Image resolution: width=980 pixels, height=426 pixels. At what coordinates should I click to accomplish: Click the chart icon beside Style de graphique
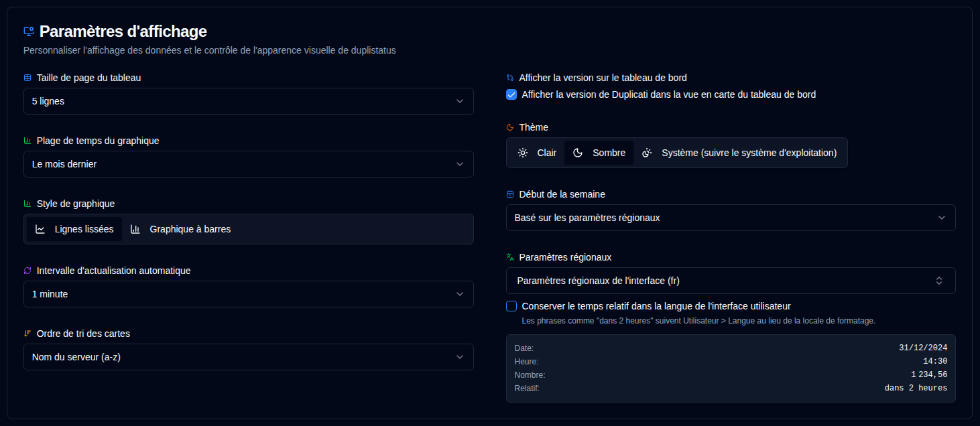point(27,204)
